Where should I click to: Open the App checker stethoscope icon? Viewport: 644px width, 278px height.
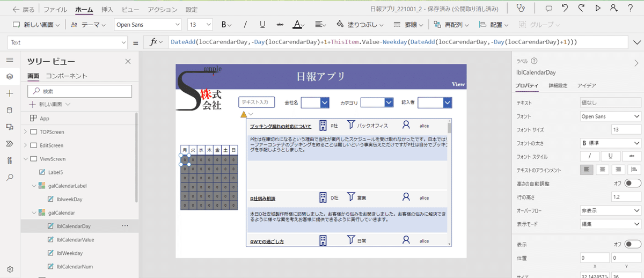[520, 9]
